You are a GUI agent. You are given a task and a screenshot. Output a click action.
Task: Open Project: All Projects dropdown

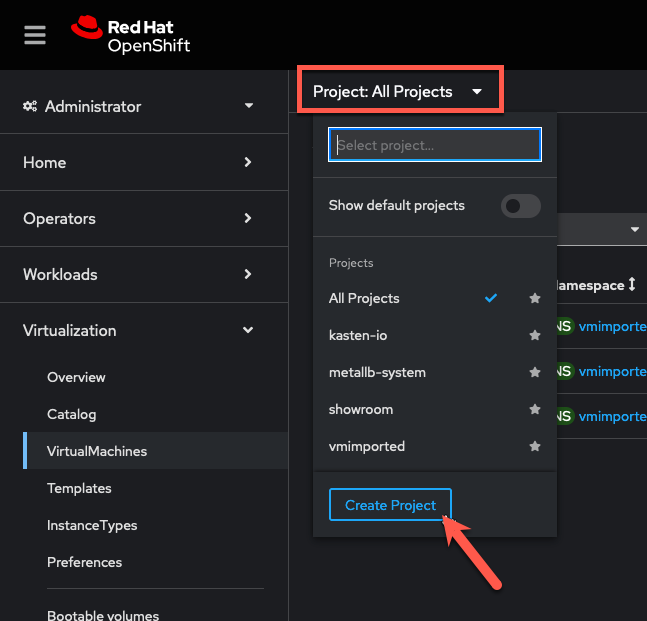point(398,91)
